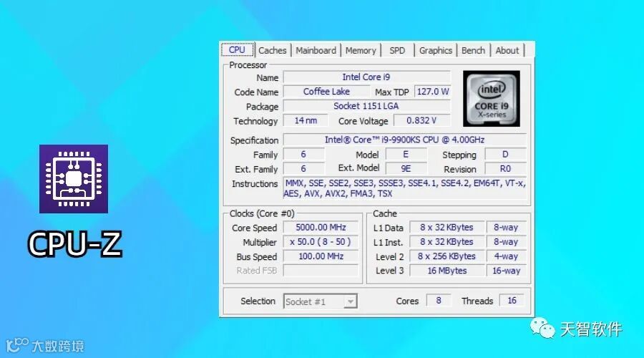Switch to the Memory tab
The image size is (644, 358).
coord(361,51)
